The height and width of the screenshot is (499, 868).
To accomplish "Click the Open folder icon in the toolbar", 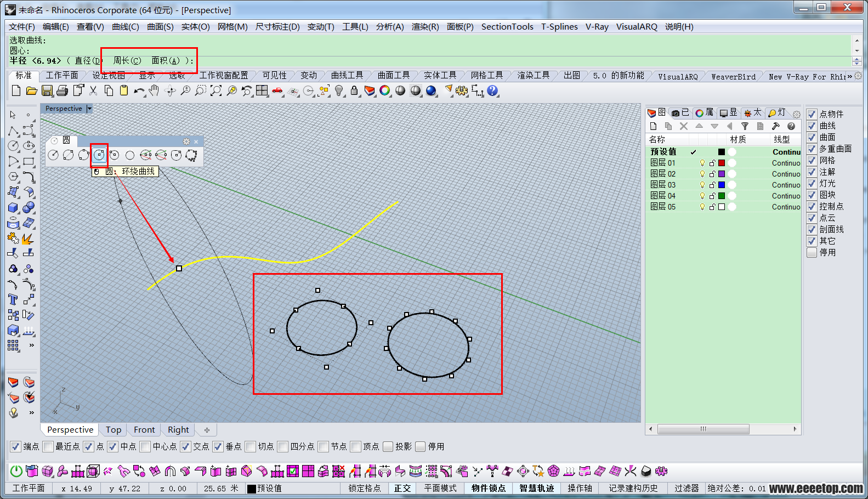I will (x=32, y=90).
